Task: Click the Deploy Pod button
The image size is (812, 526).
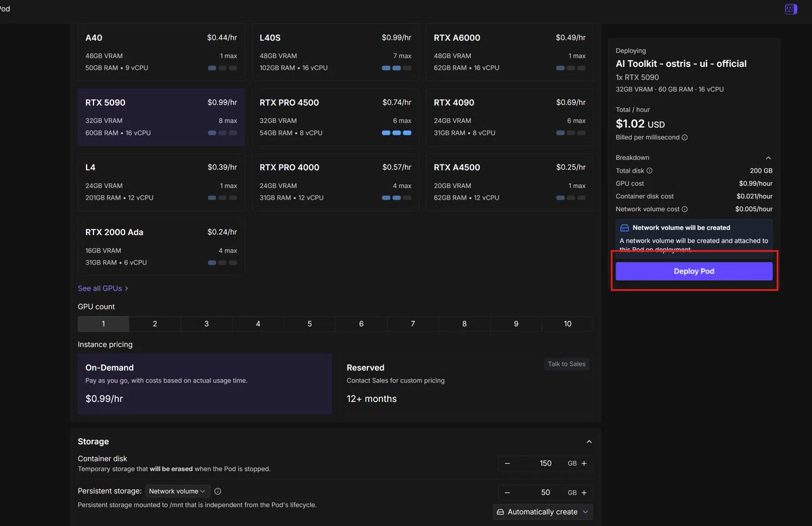Action: (694, 271)
